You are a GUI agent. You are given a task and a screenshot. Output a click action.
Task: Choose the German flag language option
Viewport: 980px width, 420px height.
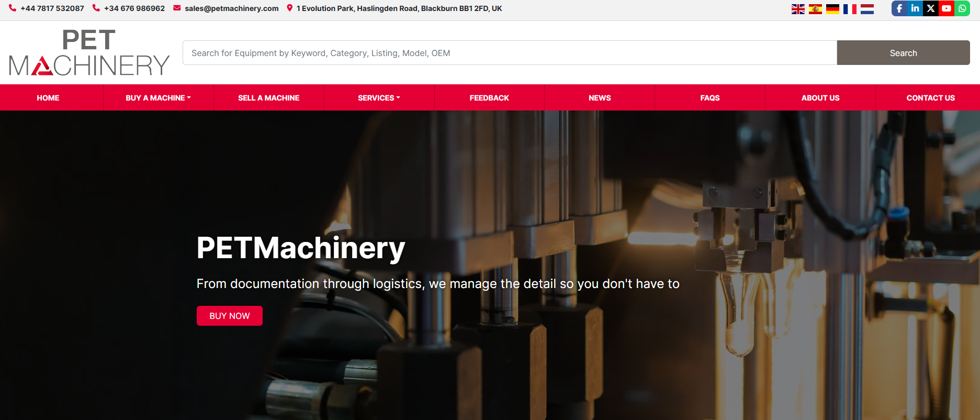tap(832, 9)
